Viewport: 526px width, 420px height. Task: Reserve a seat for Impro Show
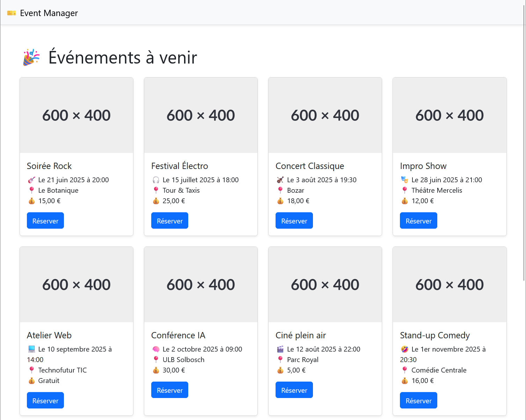tap(418, 221)
